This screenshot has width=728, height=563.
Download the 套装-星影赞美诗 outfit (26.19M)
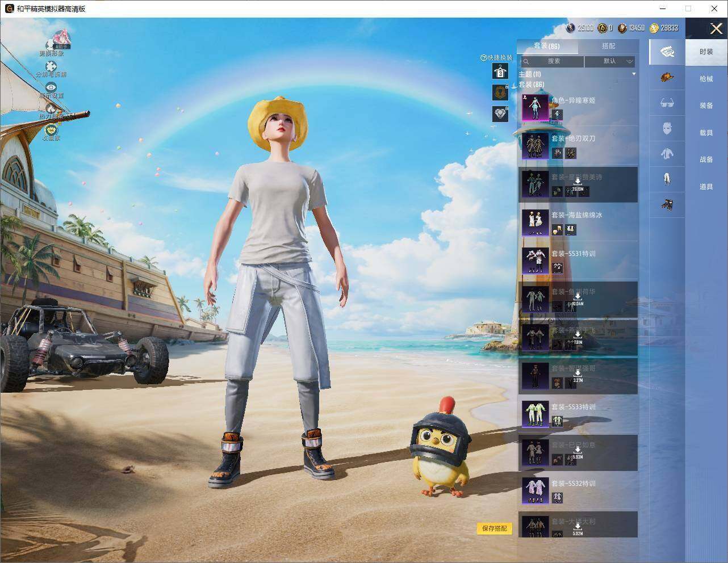pos(578,183)
